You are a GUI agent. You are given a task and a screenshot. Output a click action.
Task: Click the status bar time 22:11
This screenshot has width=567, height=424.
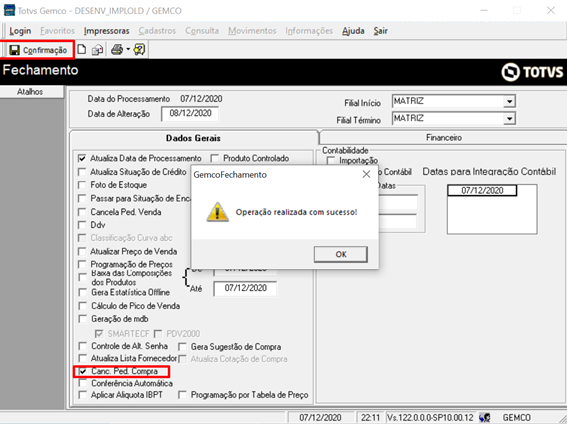tap(370, 417)
